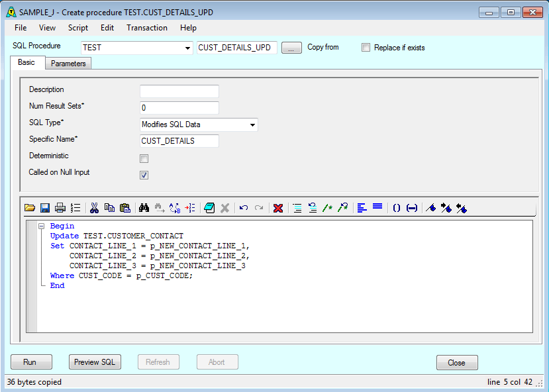Copy selected text with the copy icon
Screen dimensions: 549x392
pyautogui.click(x=109, y=208)
